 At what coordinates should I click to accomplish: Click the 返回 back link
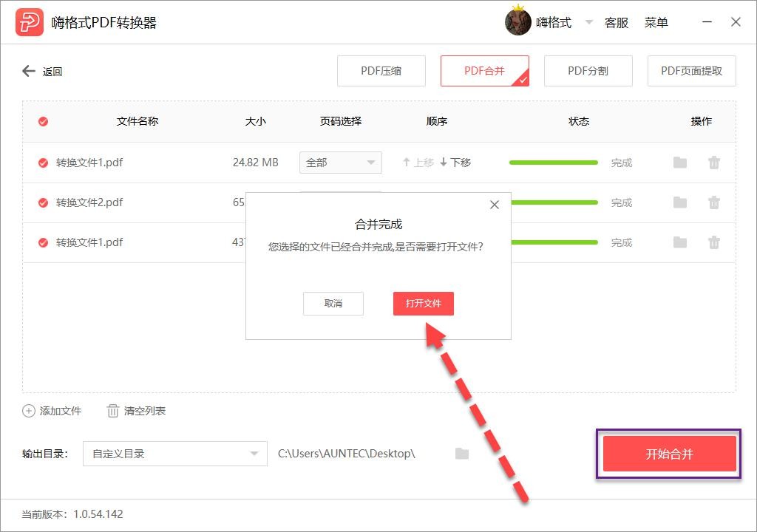point(52,72)
